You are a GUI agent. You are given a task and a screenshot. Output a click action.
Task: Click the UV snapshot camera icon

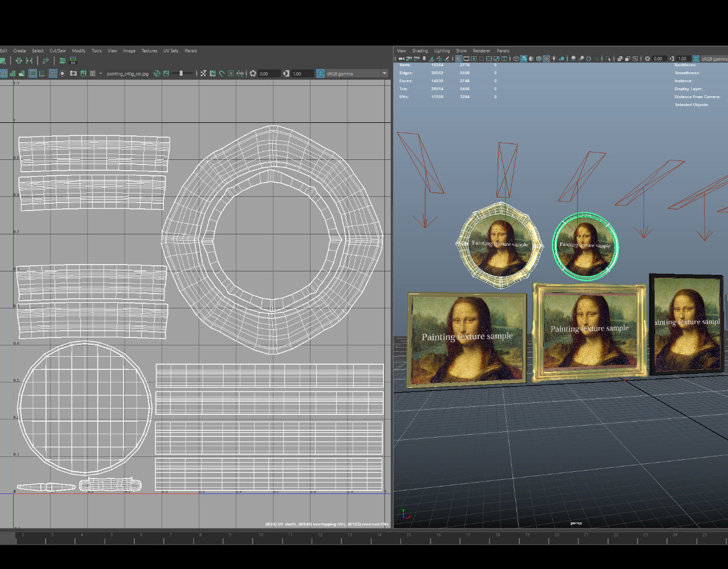pyautogui.click(x=73, y=73)
